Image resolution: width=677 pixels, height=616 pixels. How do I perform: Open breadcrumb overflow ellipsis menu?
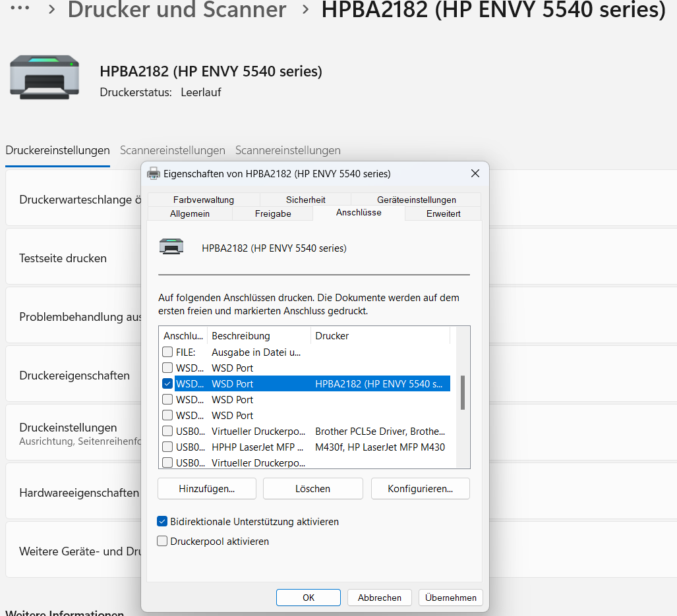pos(20,8)
